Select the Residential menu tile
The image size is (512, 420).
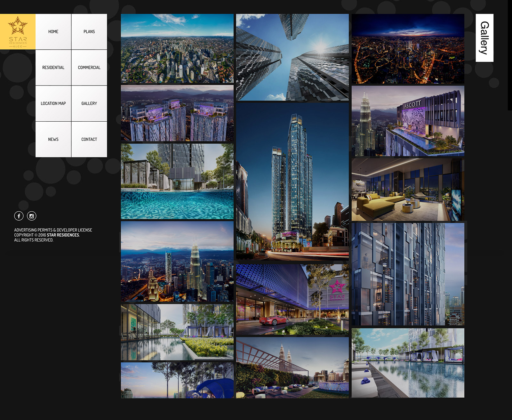click(x=53, y=68)
